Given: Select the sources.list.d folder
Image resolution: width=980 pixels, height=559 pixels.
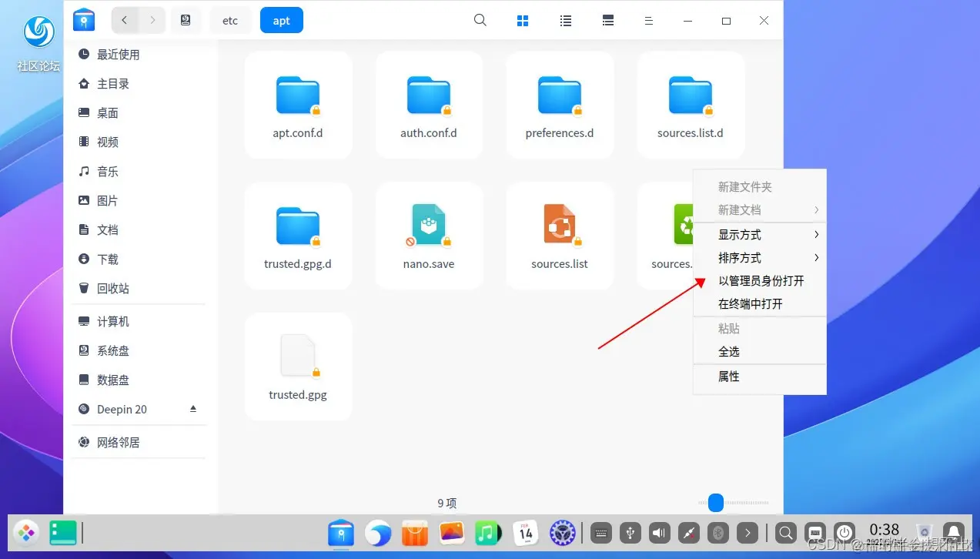Looking at the screenshot, I should click(691, 105).
